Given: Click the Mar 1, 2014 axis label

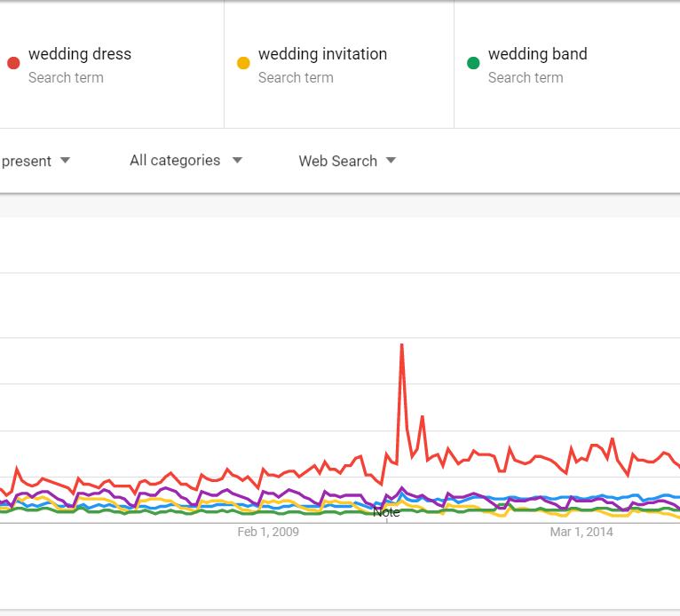Looking at the screenshot, I should click(581, 532).
